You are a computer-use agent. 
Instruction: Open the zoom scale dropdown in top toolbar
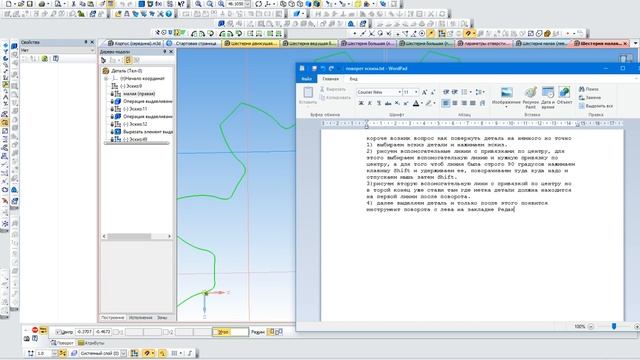[247, 4]
